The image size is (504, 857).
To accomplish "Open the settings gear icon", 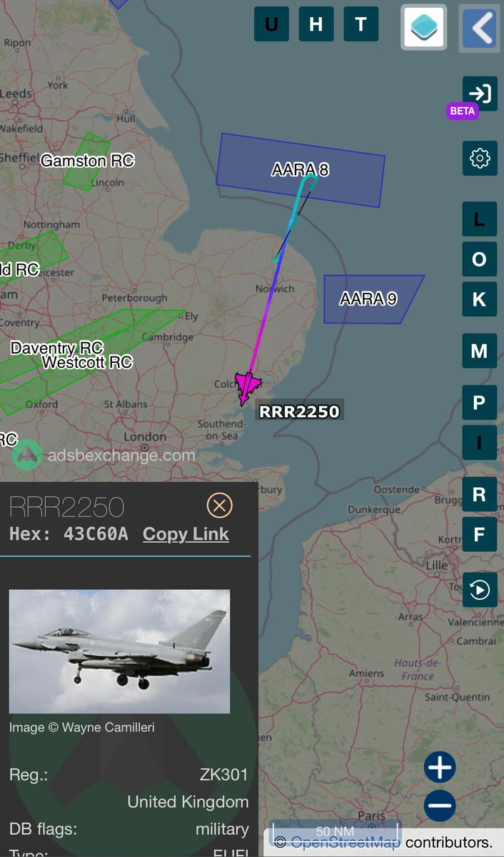I will 480,157.
